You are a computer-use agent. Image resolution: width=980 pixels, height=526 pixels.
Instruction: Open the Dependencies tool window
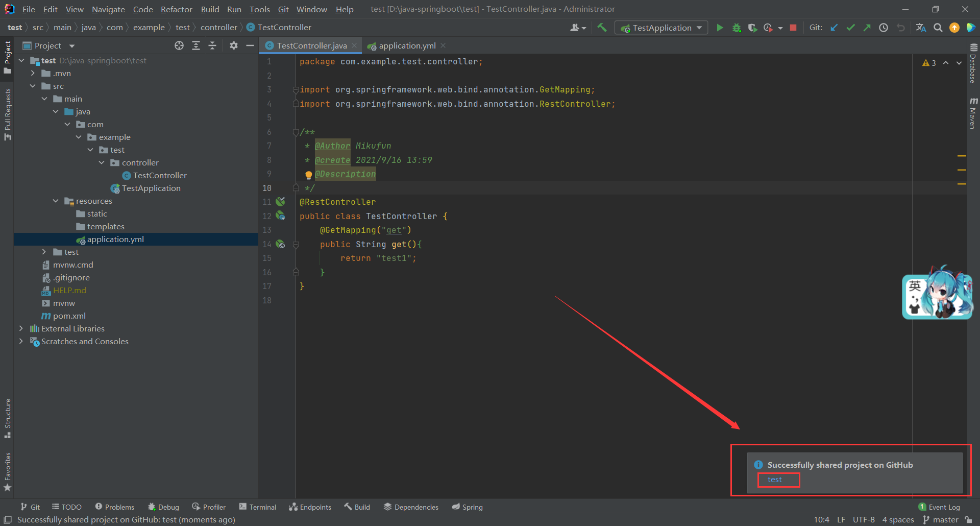click(x=411, y=507)
